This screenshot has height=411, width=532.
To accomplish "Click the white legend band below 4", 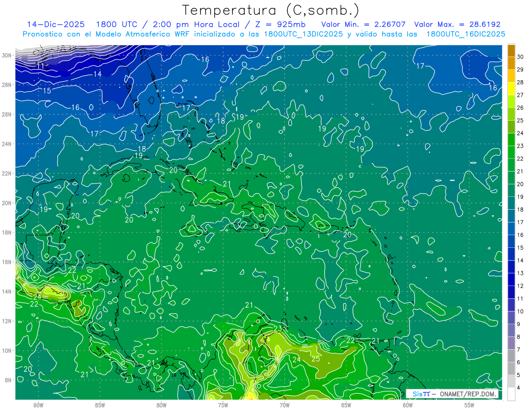I will coord(511,394).
